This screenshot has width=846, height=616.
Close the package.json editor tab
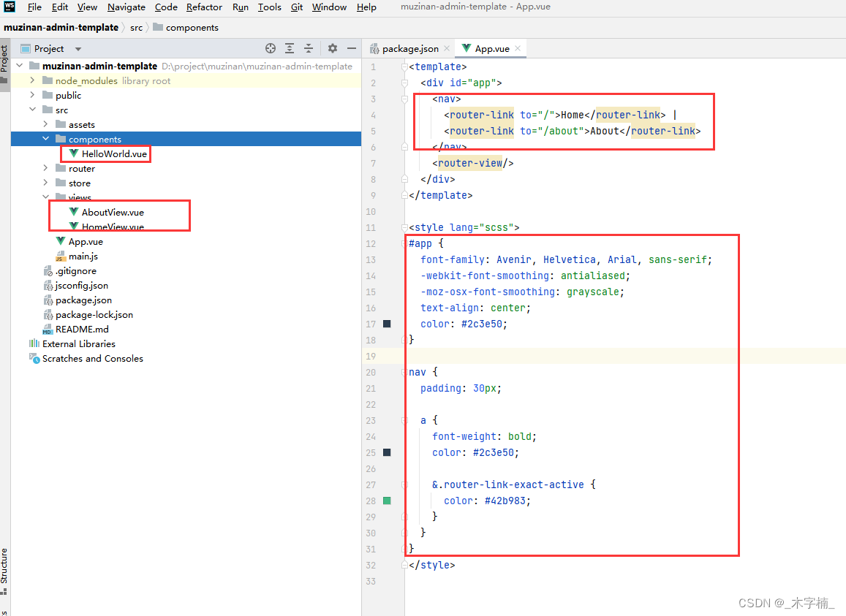[447, 48]
